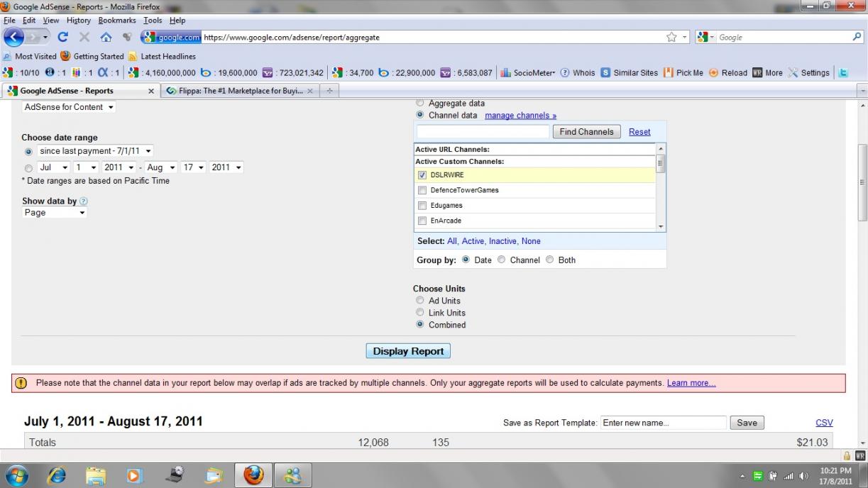The image size is (868, 488).
Task: Bookmark this page with the star icon
Action: [671, 38]
